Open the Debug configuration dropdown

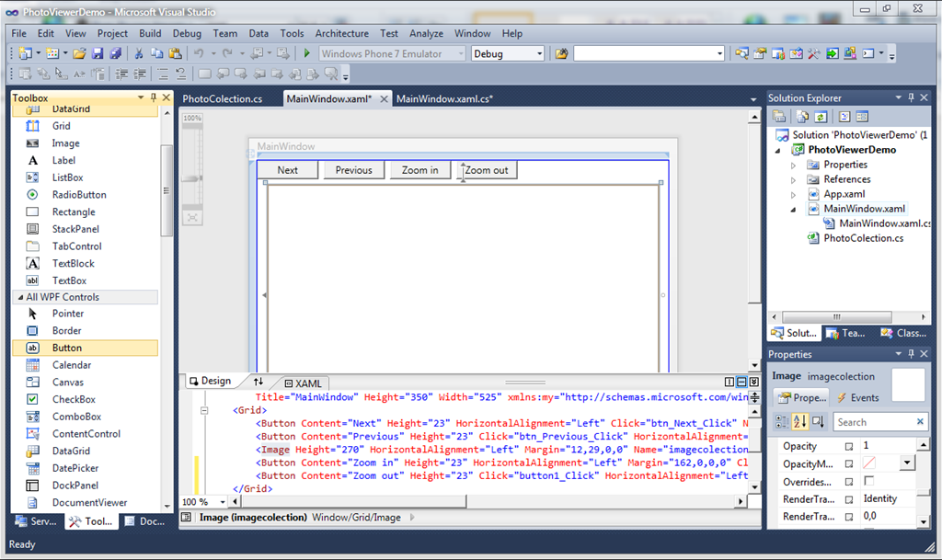538,54
